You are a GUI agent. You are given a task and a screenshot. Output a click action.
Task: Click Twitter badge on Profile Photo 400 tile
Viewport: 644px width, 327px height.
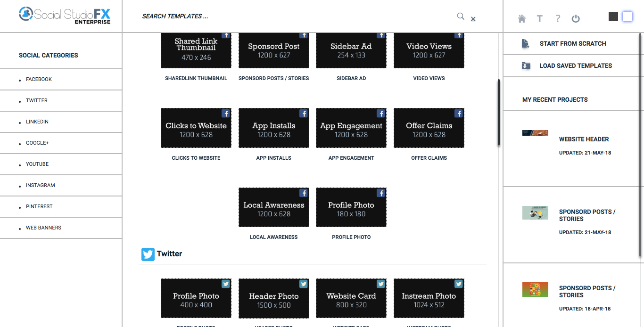[226, 284]
